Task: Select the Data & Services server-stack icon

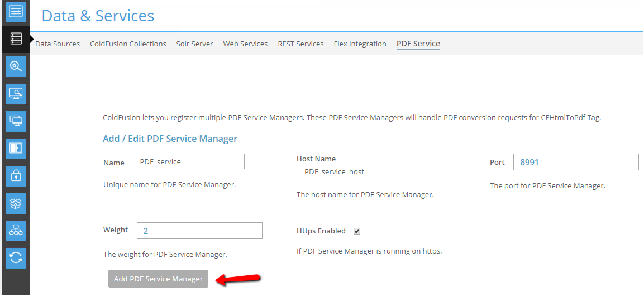Action: (x=16, y=40)
